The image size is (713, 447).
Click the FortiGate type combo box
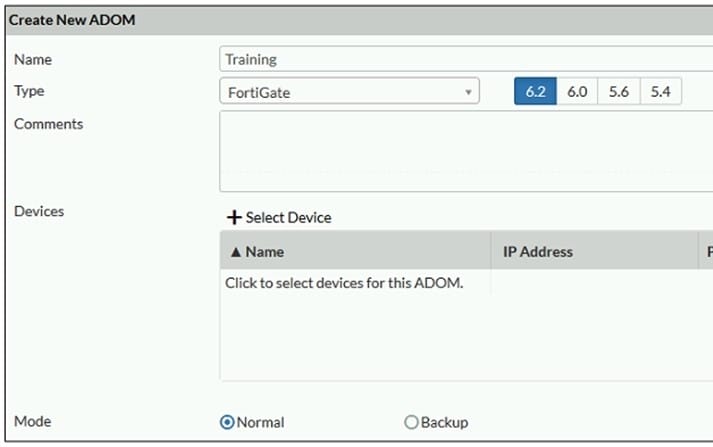[340, 93]
